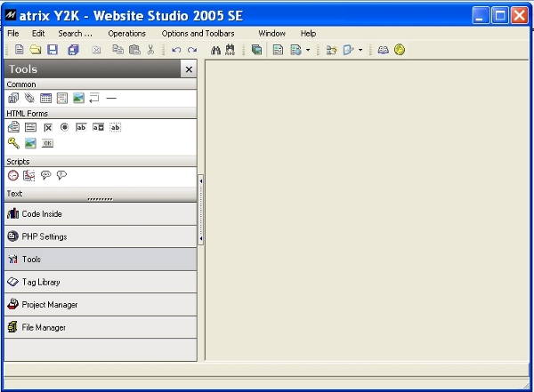Click the yellow round help icon

click(400, 50)
